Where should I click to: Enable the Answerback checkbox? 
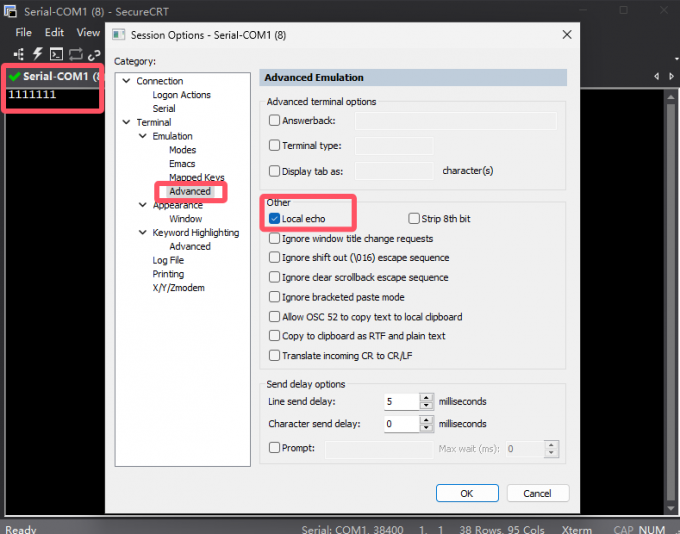(274, 120)
